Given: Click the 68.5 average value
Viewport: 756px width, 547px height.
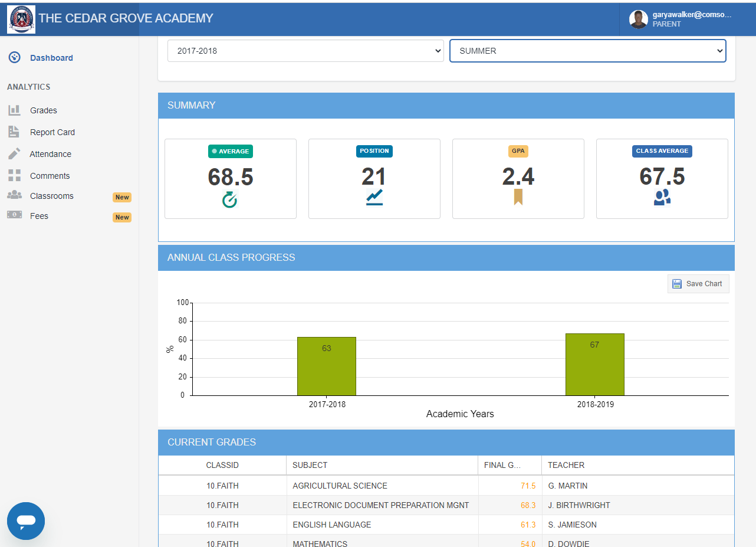Looking at the screenshot, I should (x=231, y=177).
